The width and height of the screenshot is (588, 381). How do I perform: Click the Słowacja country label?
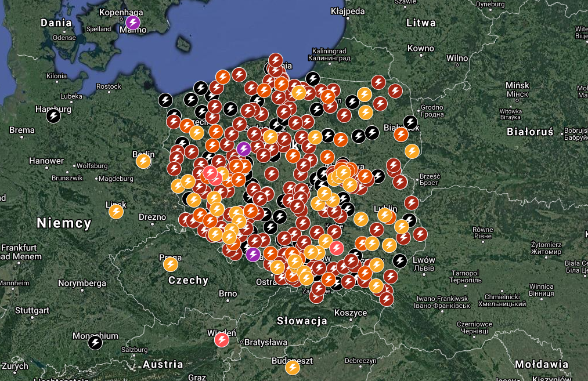point(302,321)
